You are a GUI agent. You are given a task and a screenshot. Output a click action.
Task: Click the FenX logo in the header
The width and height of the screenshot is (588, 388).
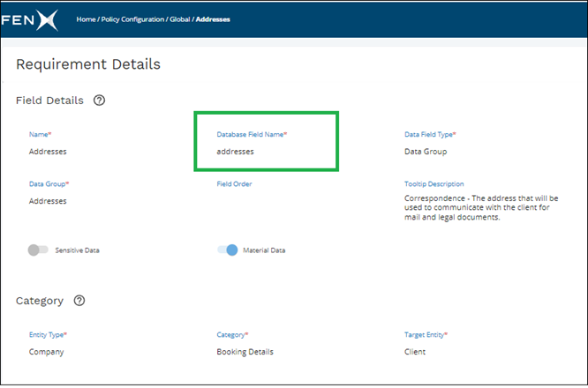[x=29, y=19]
